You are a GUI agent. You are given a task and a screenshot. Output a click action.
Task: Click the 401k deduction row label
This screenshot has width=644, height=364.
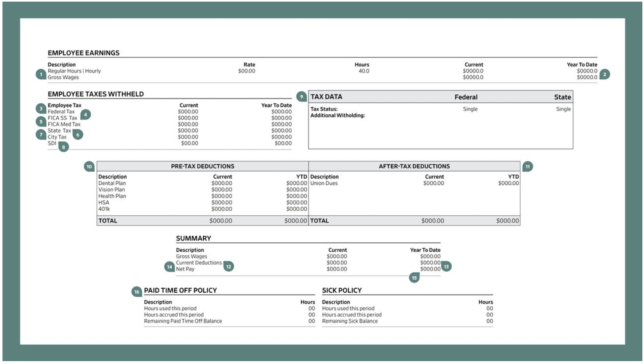point(104,209)
